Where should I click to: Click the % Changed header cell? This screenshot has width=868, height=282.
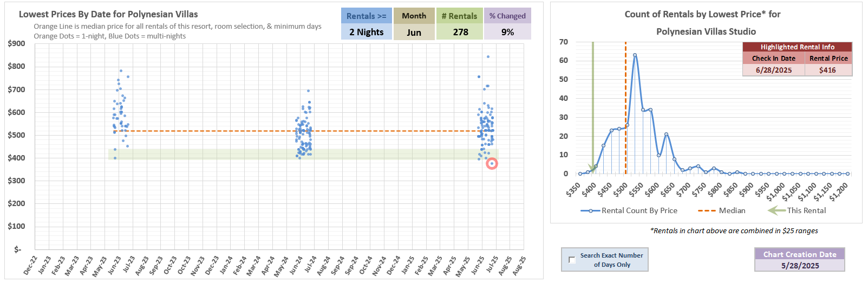pos(507,16)
